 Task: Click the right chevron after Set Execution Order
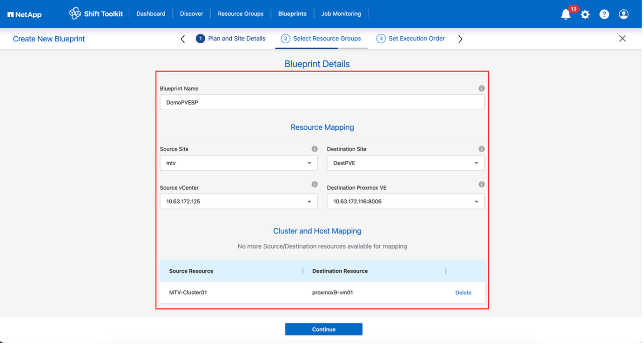click(x=460, y=39)
